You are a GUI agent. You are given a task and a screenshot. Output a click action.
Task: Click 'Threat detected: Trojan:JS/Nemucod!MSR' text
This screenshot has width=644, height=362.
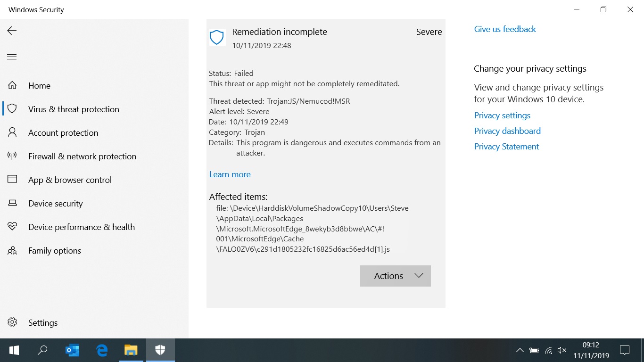(280, 101)
